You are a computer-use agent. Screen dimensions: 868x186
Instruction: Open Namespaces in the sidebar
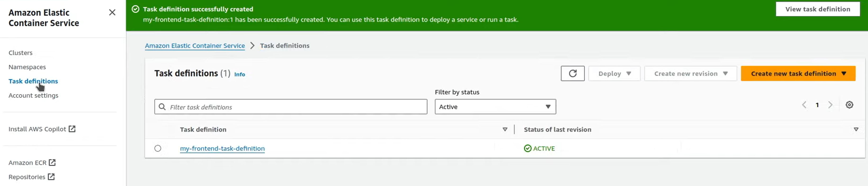click(27, 67)
